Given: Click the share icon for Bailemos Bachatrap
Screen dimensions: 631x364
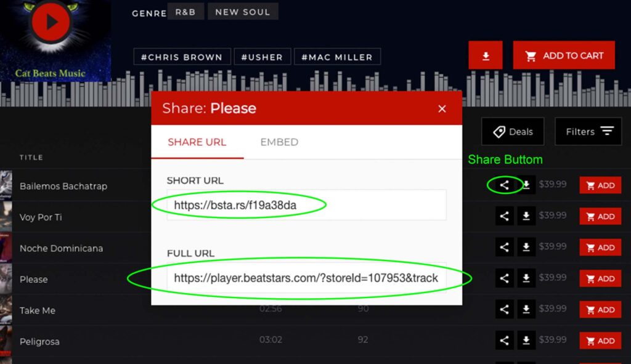Looking at the screenshot, I should (x=504, y=185).
